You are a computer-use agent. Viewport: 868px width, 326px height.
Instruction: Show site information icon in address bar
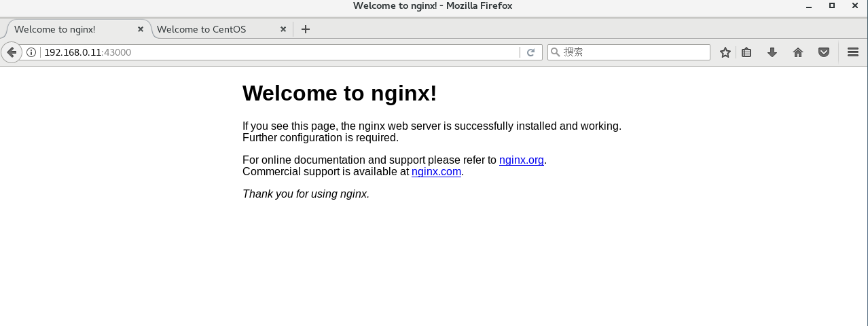tap(31, 52)
